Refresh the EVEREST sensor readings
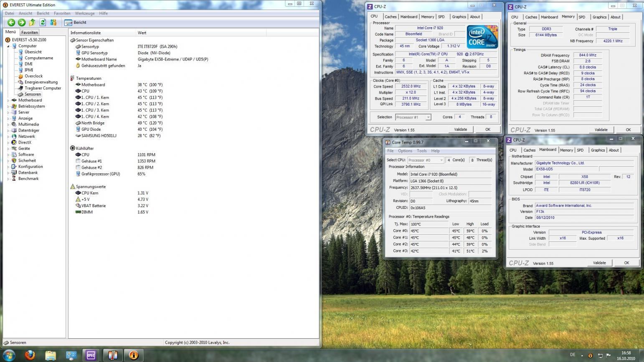The image size is (644, 362). (43, 23)
